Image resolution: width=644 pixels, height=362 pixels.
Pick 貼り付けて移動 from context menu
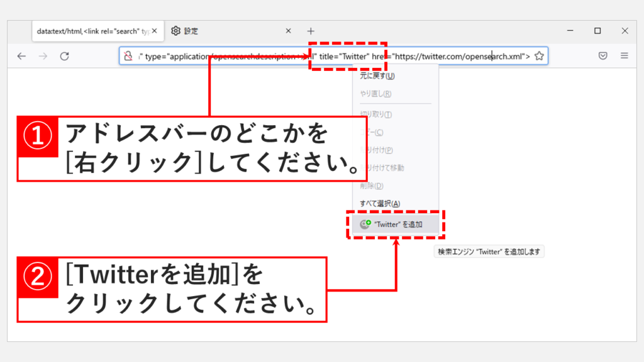click(382, 168)
